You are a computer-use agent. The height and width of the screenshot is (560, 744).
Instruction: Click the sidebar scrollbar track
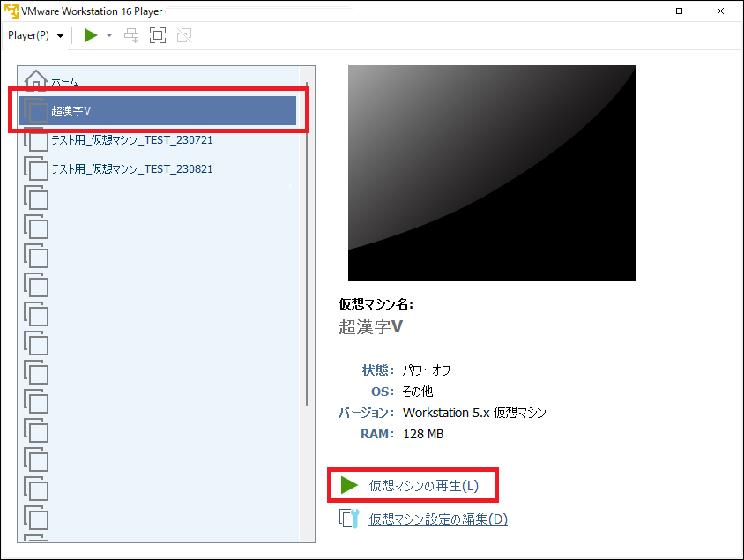point(309,353)
